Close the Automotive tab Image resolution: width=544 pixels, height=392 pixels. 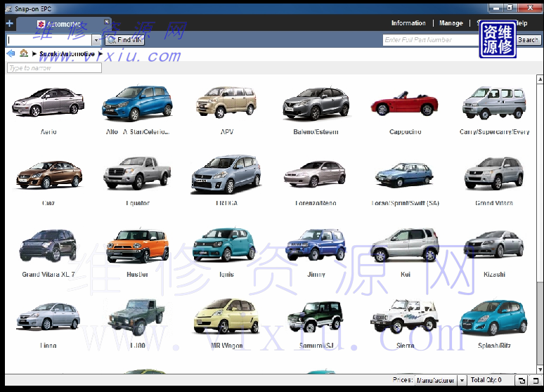[x=107, y=22]
